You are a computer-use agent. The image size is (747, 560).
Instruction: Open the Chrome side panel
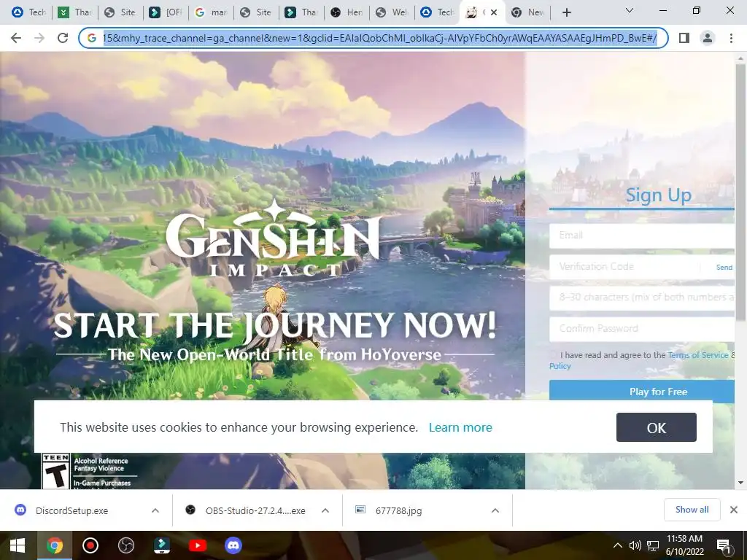[x=684, y=38]
